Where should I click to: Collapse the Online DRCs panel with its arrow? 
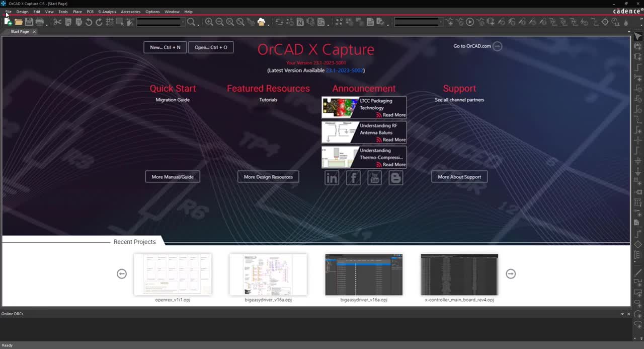[x=622, y=314]
